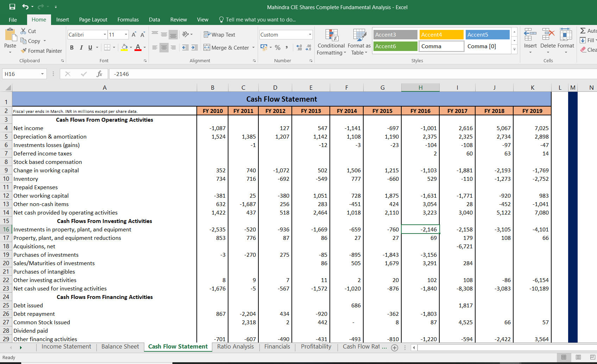Screen dimensions: 597x364
Task: Click the Insert Function fx icon
Action: pos(99,74)
